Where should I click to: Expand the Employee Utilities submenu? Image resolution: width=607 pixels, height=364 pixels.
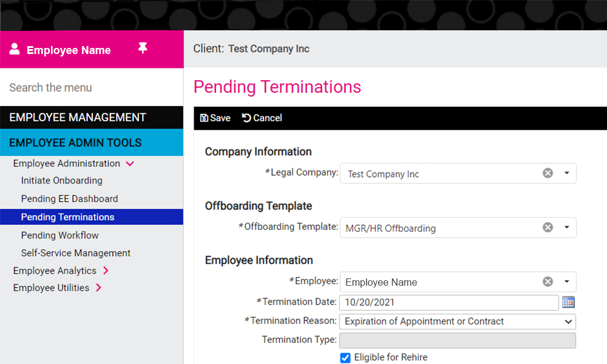pyautogui.click(x=98, y=288)
